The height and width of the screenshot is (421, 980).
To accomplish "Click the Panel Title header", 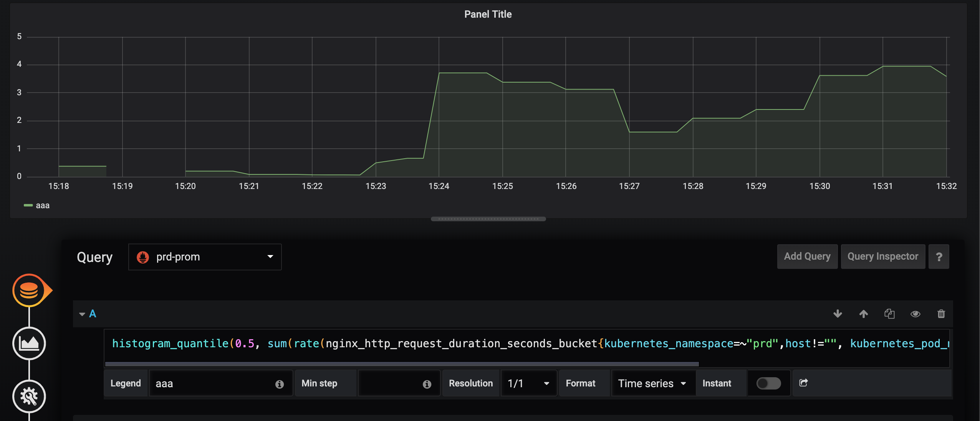I will click(x=488, y=14).
